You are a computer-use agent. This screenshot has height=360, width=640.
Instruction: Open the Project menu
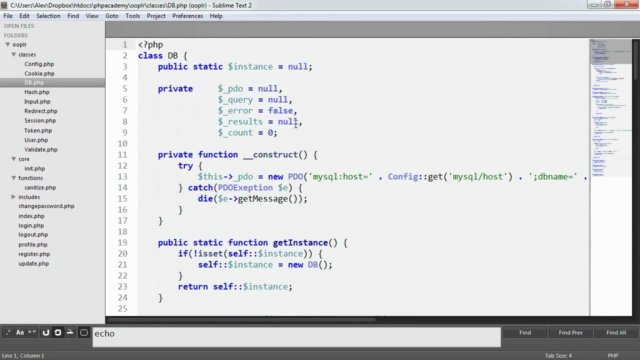(156, 16)
